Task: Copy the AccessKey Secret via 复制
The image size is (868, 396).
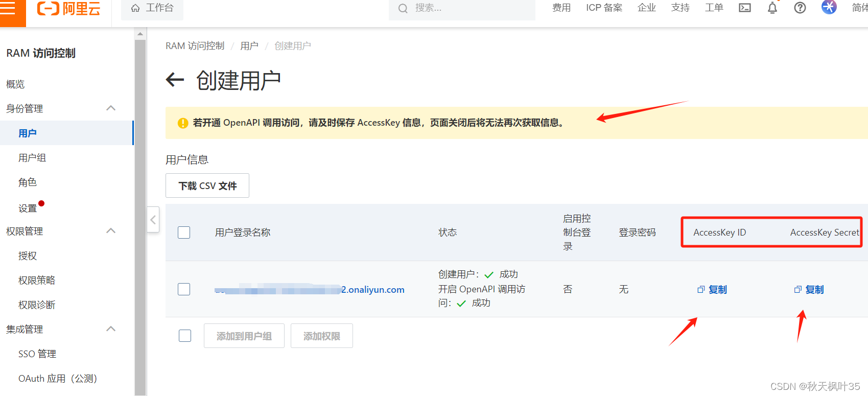Action: [815, 290]
